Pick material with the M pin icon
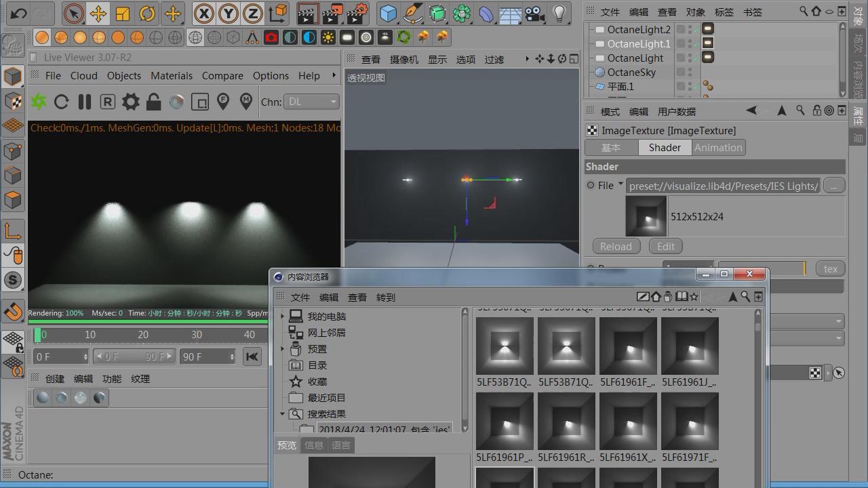868x488 pixels. tap(246, 102)
